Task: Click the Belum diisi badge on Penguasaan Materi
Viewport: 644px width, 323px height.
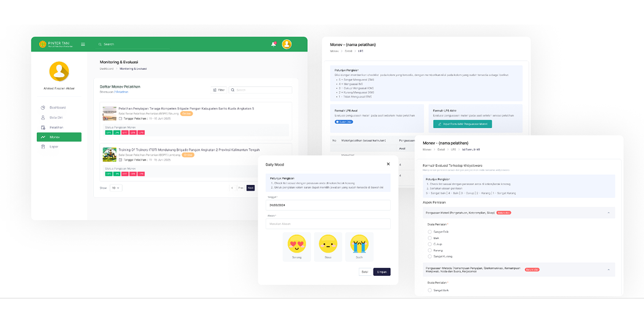Action: 504,213
